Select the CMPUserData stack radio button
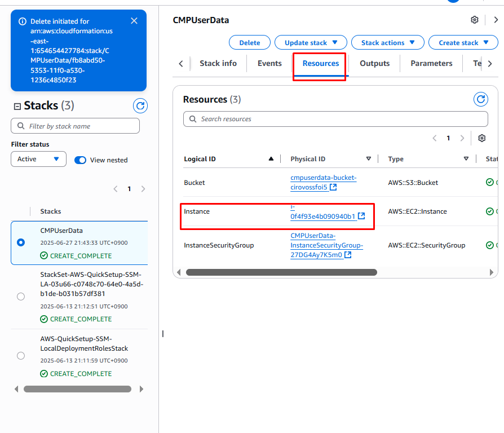Screen dimensions: 504x433 point(21,242)
